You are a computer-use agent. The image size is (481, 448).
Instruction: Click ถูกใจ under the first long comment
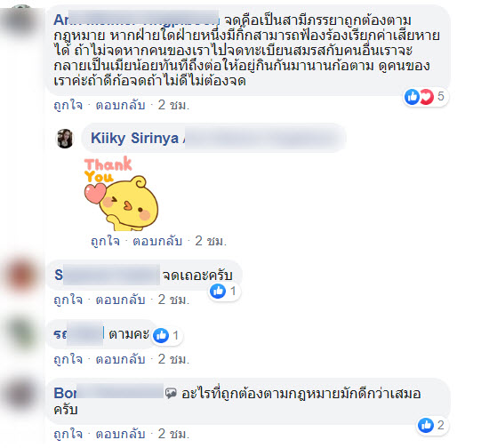(x=68, y=105)
